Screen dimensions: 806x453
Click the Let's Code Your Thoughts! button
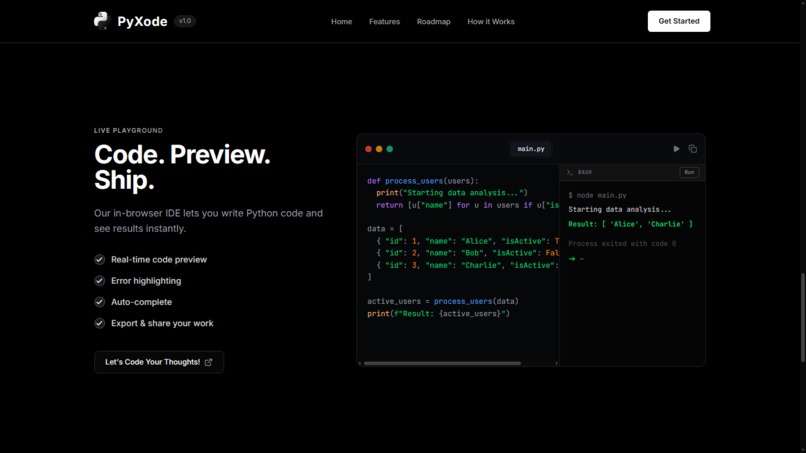pos(159,362)
